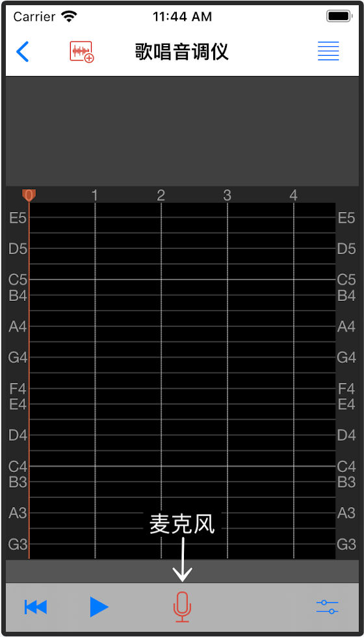
Task: Click the 麦克风 tooltip label
Action: pyautogui.click(x=182, y=524)
